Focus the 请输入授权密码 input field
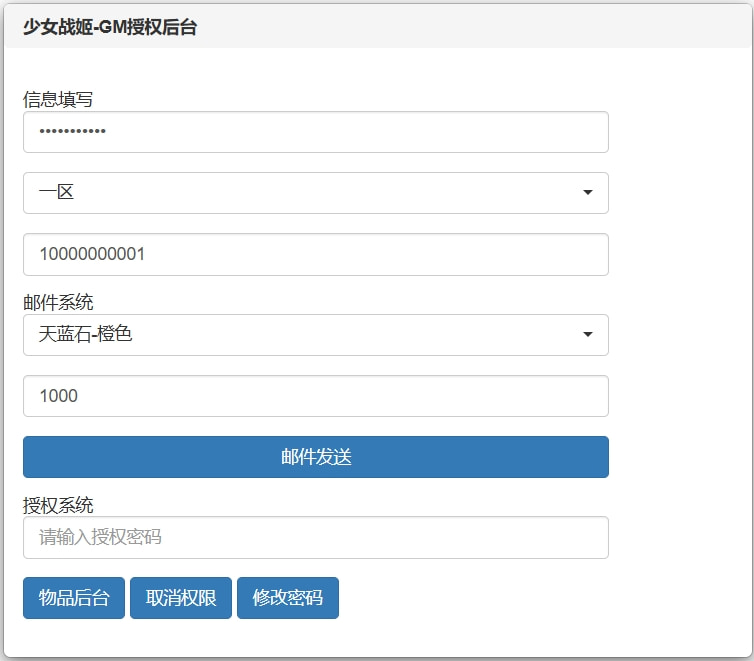The height and width of the screenshot is (661, 754). pyautogui.click(x=315, y=538)
